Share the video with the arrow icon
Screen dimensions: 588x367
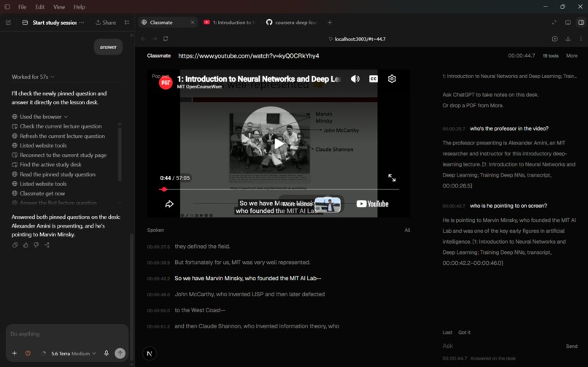coord(169,204)
